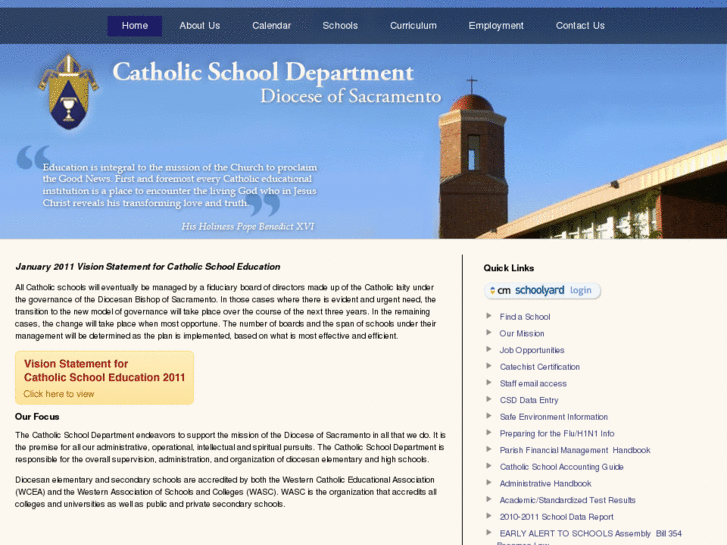This screenshot has width=727, height=545.
Task: Select the Schools navigation item
Action: tap(340, 26)
